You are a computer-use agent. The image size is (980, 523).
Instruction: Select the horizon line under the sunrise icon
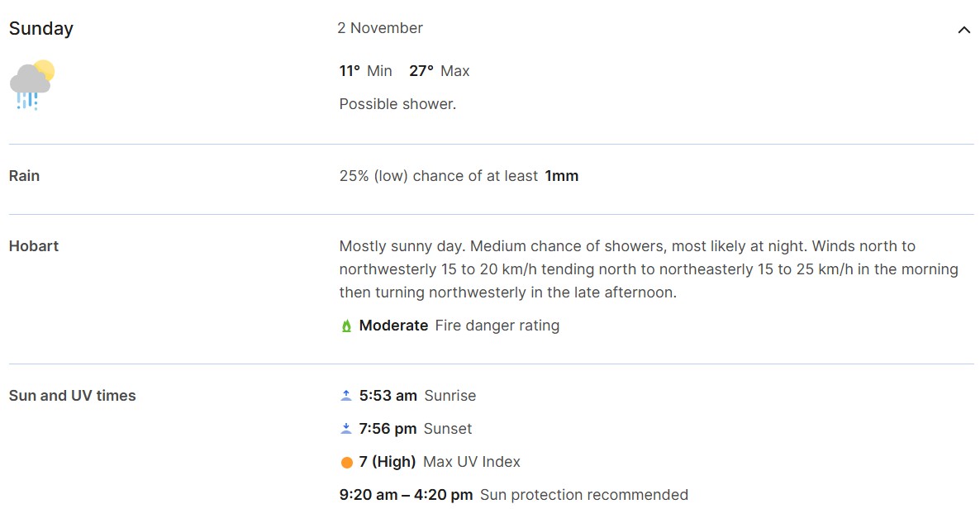pos(346,399)
